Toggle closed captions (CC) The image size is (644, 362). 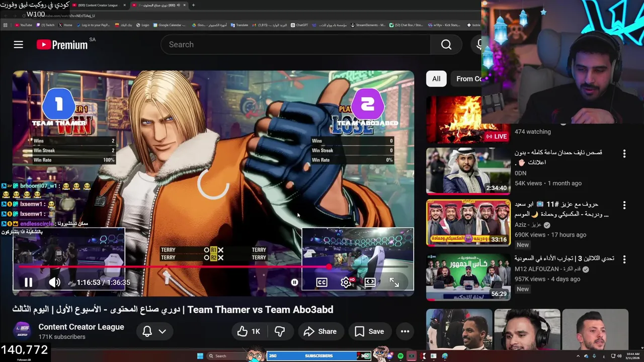321,282
